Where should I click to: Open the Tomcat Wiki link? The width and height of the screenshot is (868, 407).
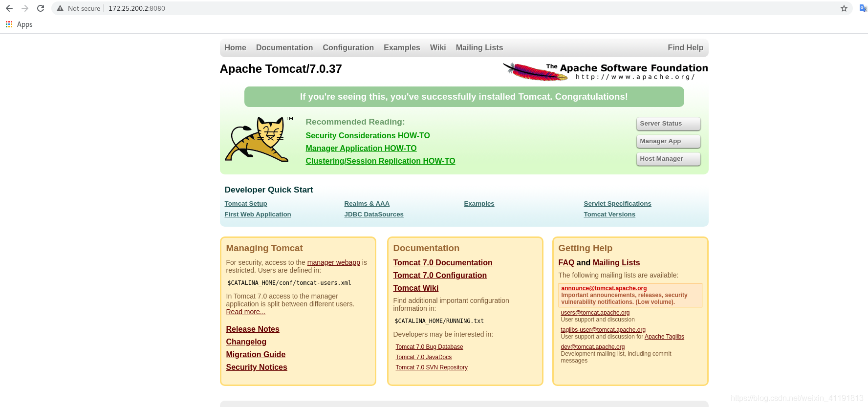[x=416, y=288]
